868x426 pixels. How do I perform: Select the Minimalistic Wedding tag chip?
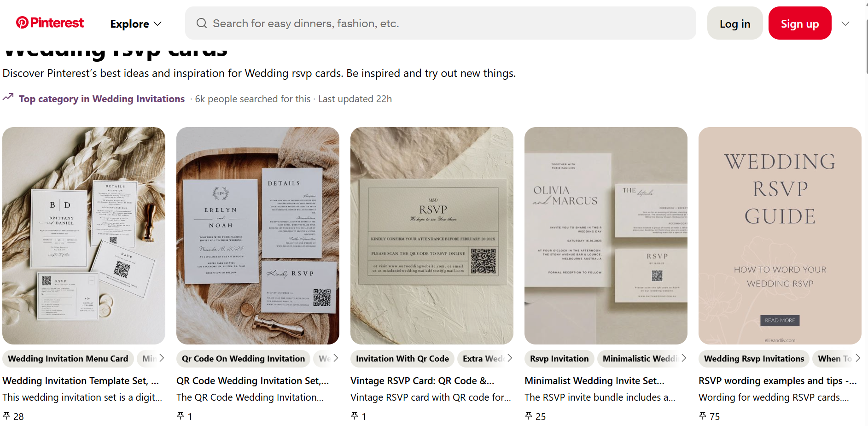[x=640, y=359]
